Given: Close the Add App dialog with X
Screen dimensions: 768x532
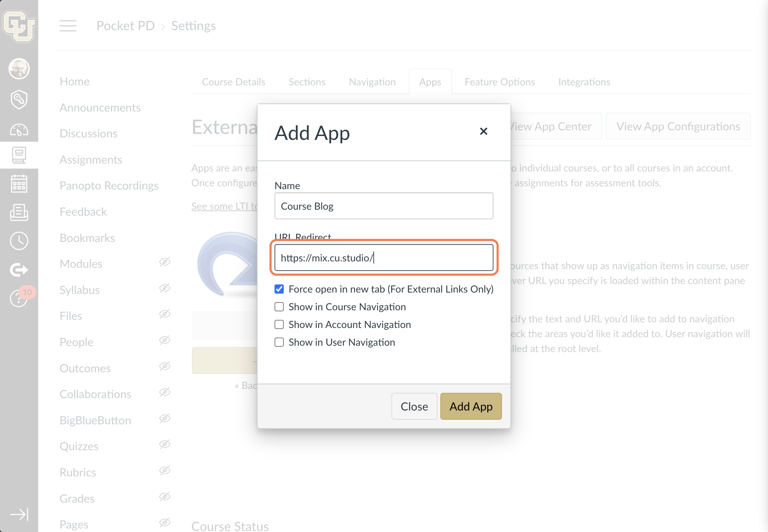Looking at the screenshot, I should tap(484, 131).
